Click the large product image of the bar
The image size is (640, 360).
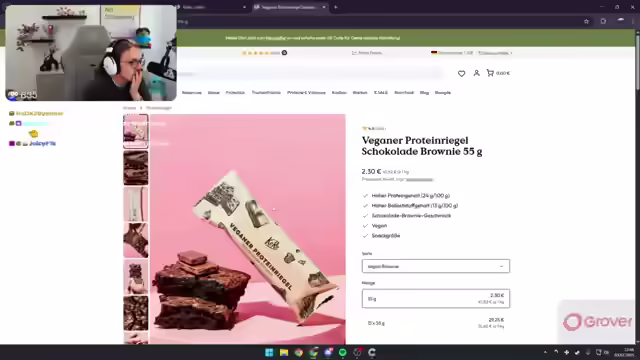pos(248,229)
